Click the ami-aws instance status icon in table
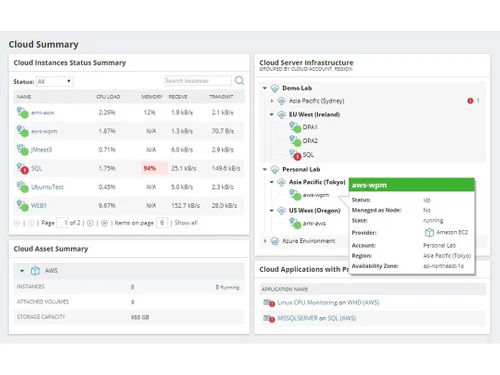The height and width of the screenshot is (375, 500). click(23, 113)
